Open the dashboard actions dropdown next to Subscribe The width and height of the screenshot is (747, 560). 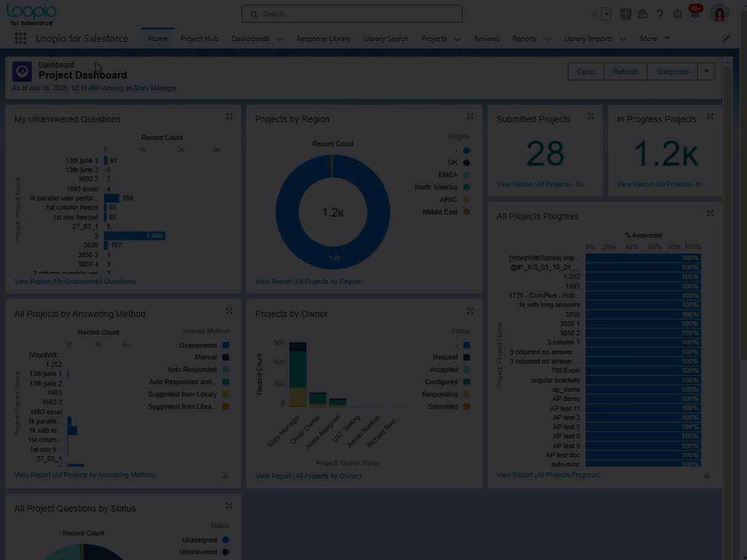(706, 71)
